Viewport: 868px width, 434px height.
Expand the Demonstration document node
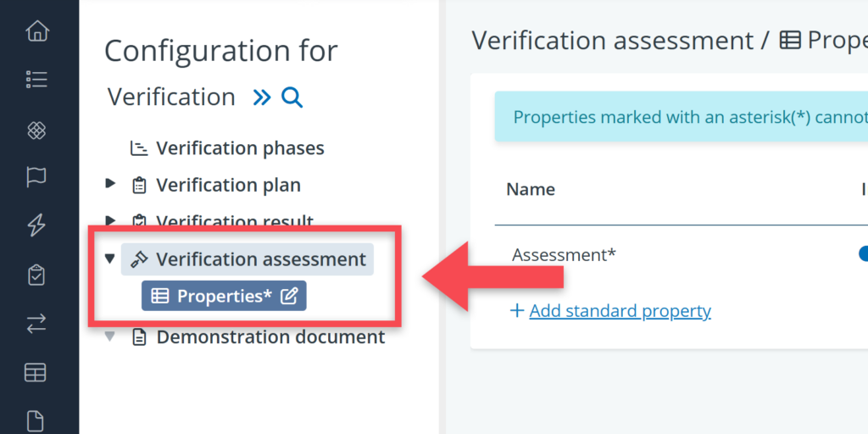109,337
